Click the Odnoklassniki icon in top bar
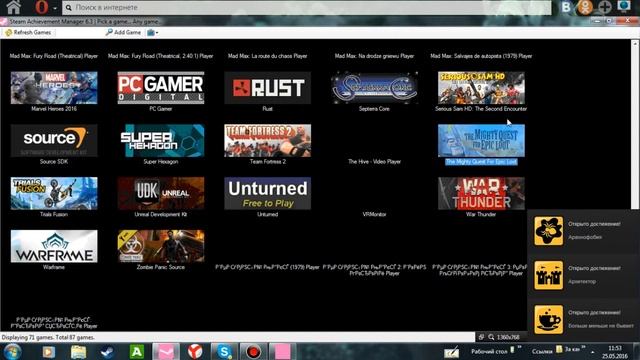The height and width of the screenshot is (360, 640). point(585,7)
